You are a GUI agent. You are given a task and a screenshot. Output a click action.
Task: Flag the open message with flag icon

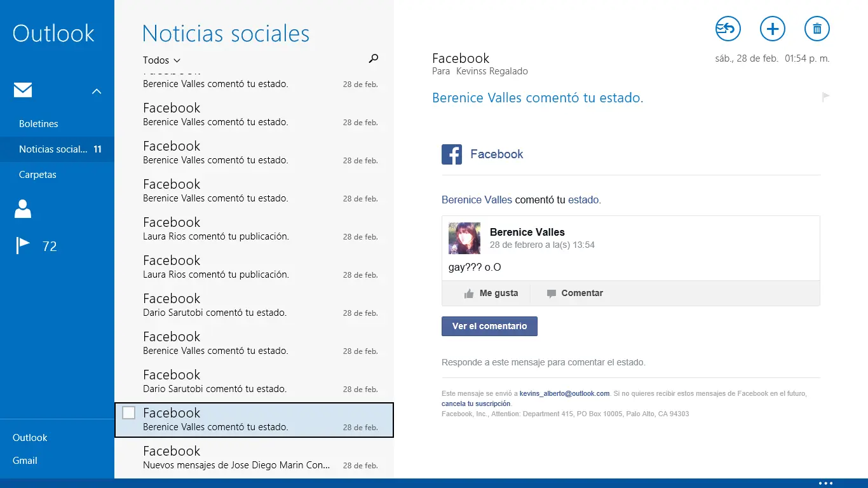pyautogui.click(x=825, y=97)
